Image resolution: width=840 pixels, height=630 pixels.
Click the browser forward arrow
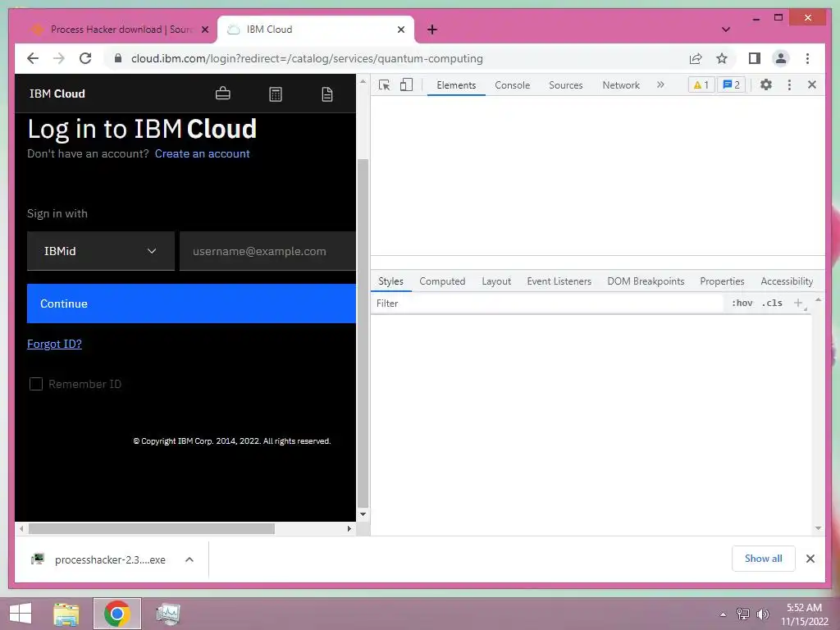[x=59, y=58]
